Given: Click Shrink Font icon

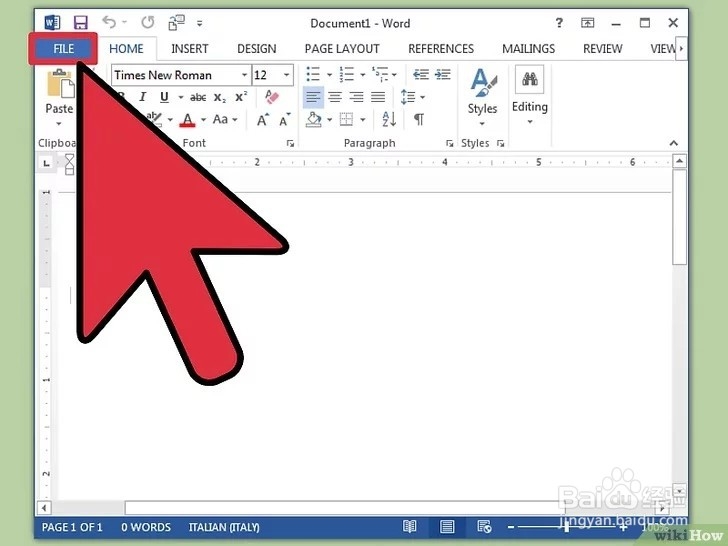Looking at the screenshot, I should point(285,120).
